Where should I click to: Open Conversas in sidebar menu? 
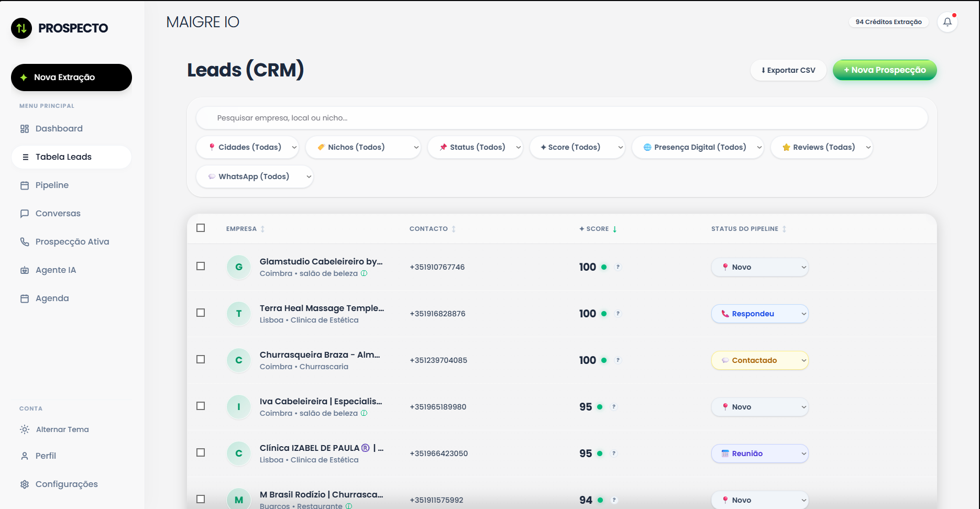point(71,214)
